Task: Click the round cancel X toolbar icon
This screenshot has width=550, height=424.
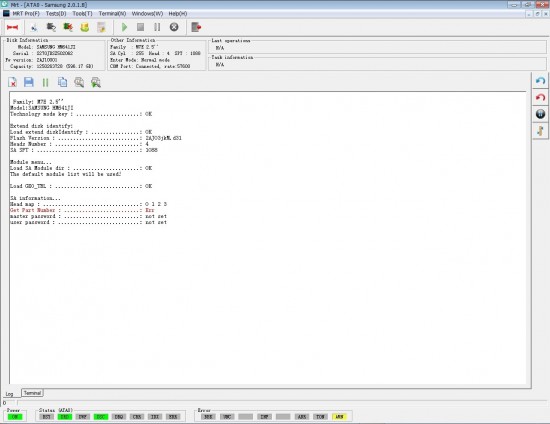Action: coord(174,27)
